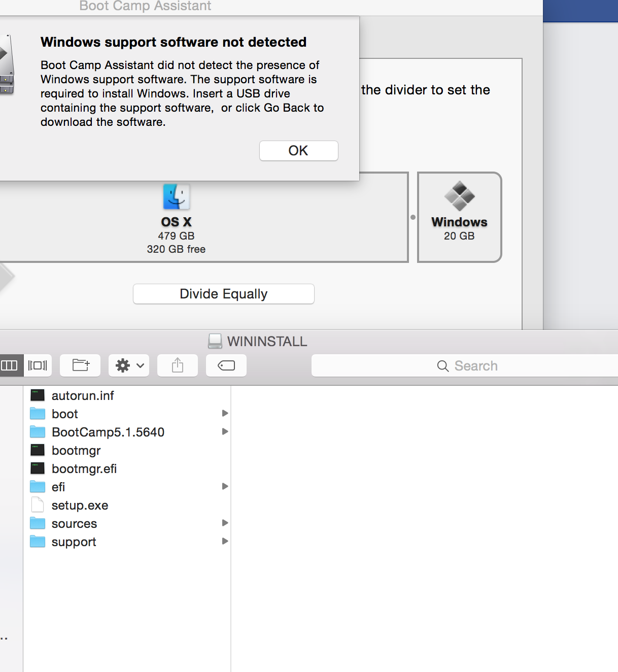Select the Windows 20 GB partition box

pos(460,217)
